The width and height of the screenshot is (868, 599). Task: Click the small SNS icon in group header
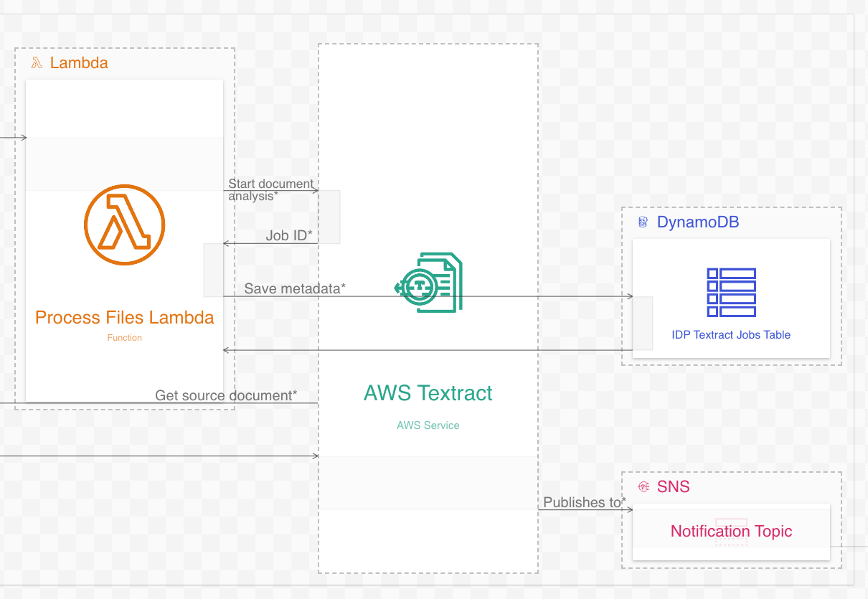point(643,487)
